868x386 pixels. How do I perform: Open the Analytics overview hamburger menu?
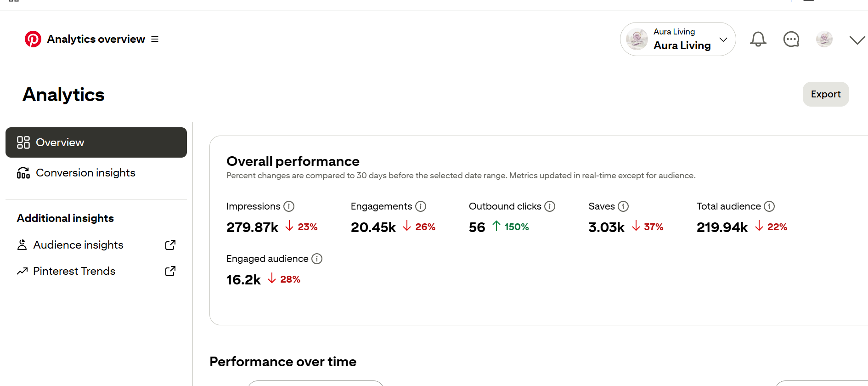pyautogui.click(x=155, y=39)
